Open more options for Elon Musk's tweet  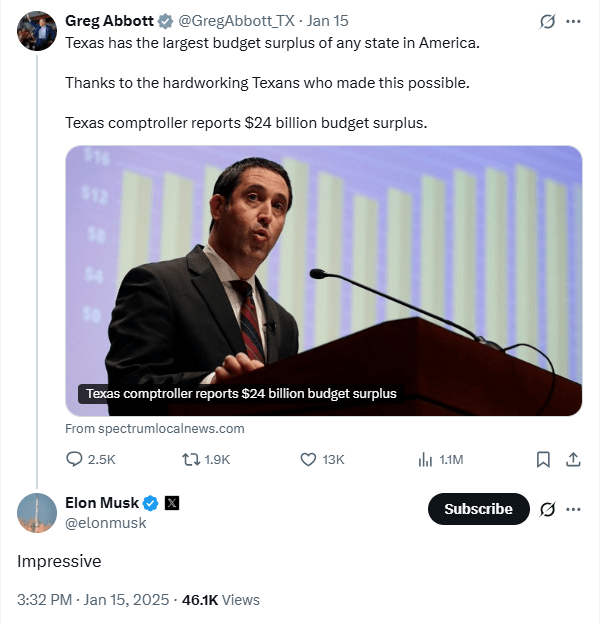click(573, 509)
